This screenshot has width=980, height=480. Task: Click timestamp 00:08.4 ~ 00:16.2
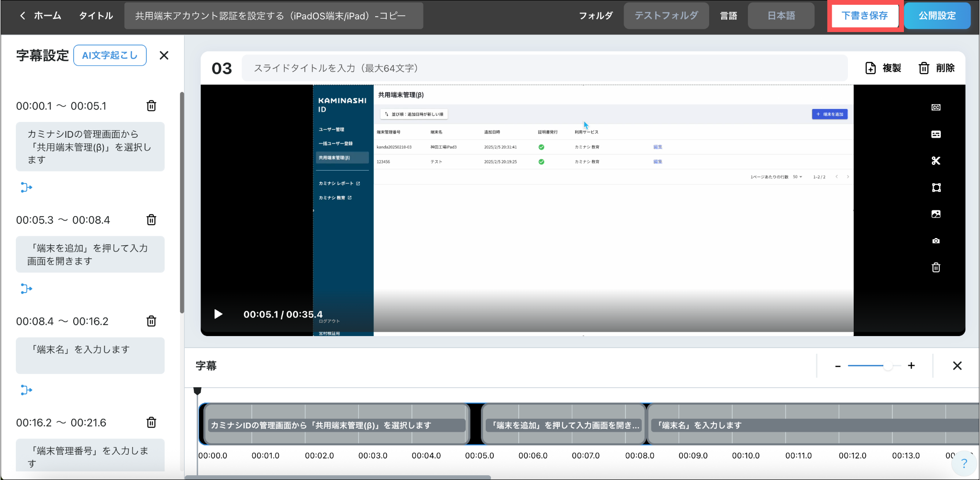point(62,321)
